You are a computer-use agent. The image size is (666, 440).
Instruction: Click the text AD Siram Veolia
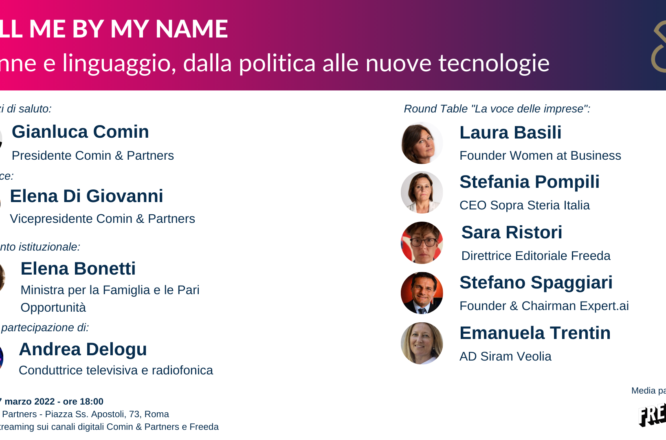(x=505, y=356)
